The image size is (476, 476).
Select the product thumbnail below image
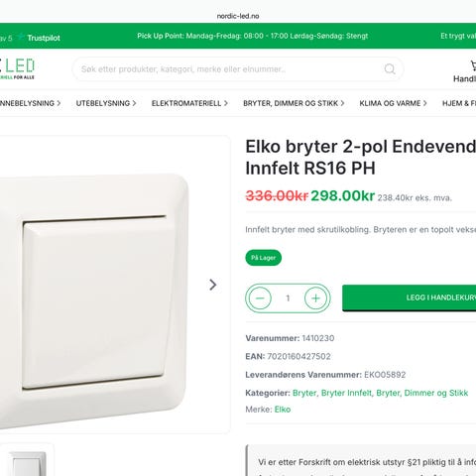(28, 461)
